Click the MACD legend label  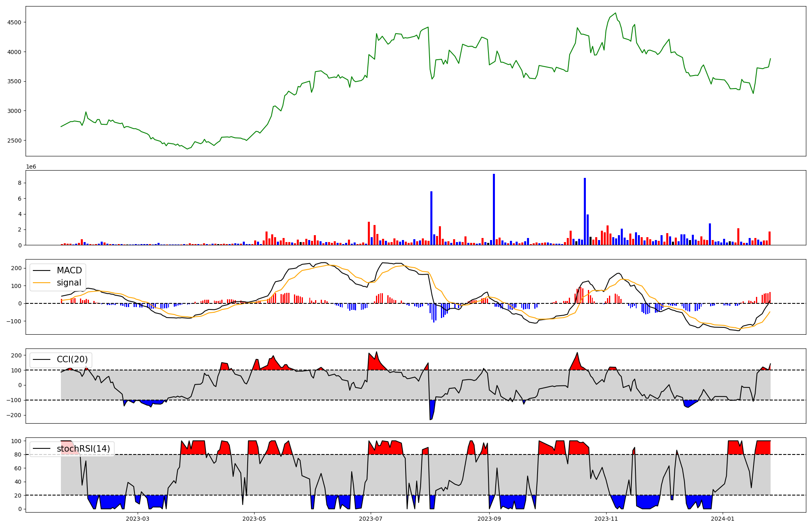pos(69,270)
